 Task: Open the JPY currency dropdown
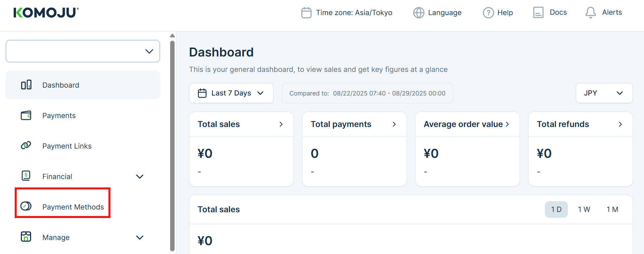point(604,93)
